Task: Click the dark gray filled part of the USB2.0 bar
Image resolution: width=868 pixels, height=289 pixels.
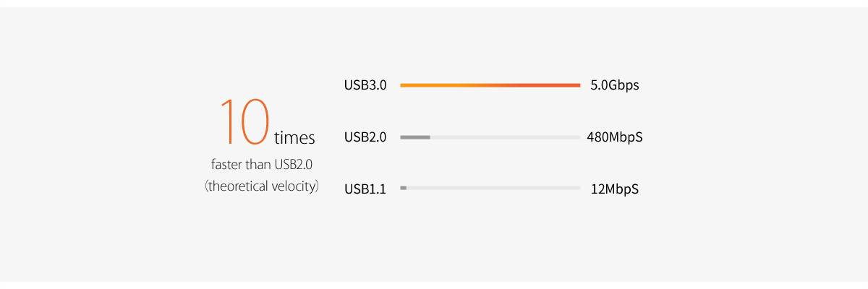Action: pos(415,137)
